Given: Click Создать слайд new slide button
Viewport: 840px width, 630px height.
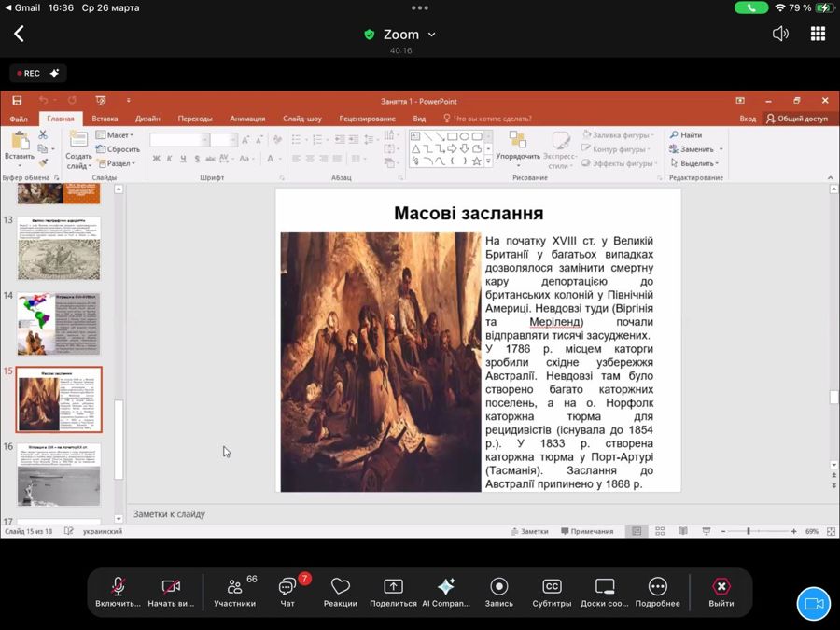Looking at the screenshot, I should coord(78,151).
